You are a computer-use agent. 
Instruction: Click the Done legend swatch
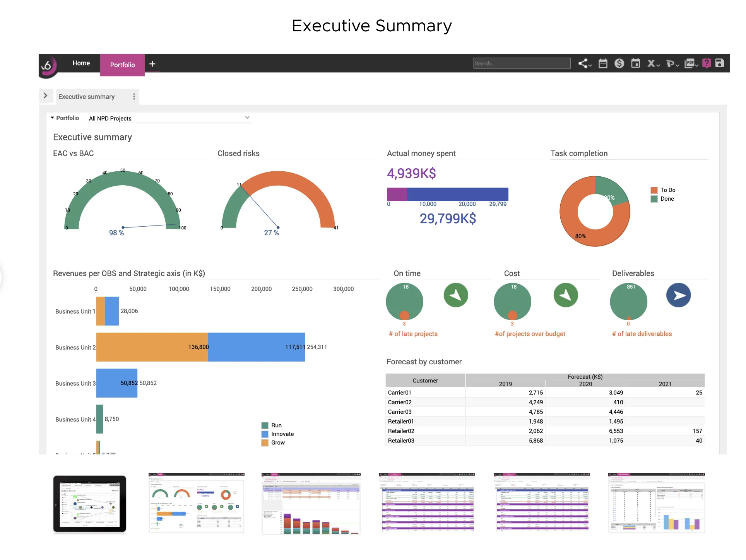654,199
